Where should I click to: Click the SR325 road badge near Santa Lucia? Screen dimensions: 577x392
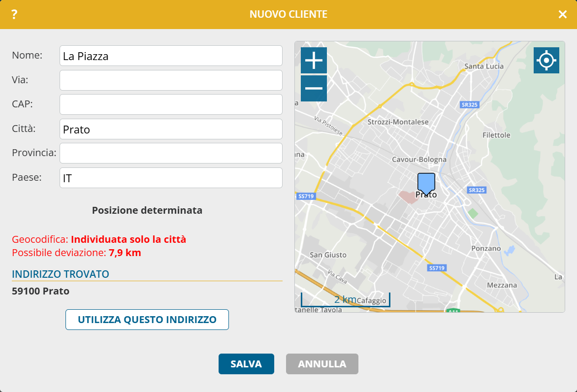[x=469, y=105]
